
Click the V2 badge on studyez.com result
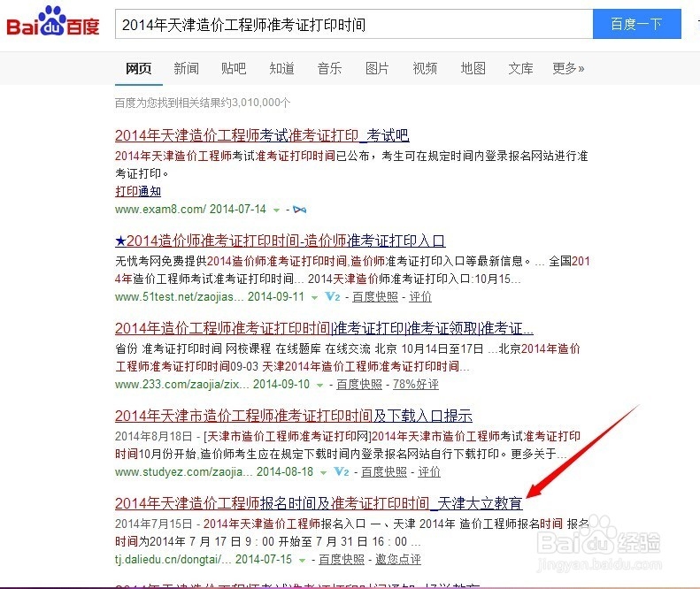pos(342,471)
